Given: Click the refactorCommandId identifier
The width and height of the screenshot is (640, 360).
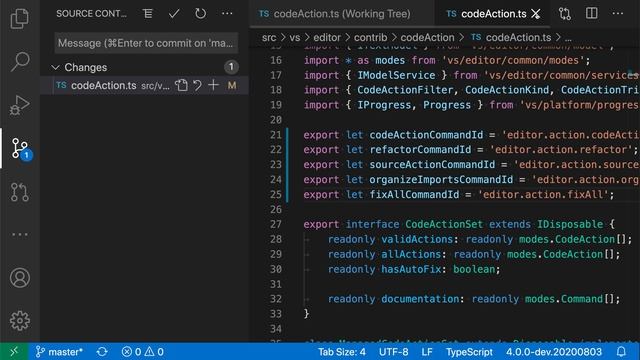Looking at the screenshot, I should pos(420,149).
